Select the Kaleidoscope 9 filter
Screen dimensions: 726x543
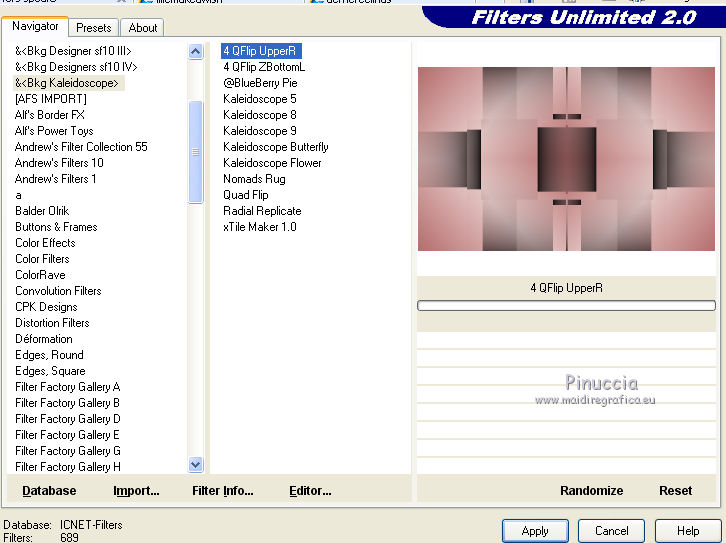tap(260, 131)
